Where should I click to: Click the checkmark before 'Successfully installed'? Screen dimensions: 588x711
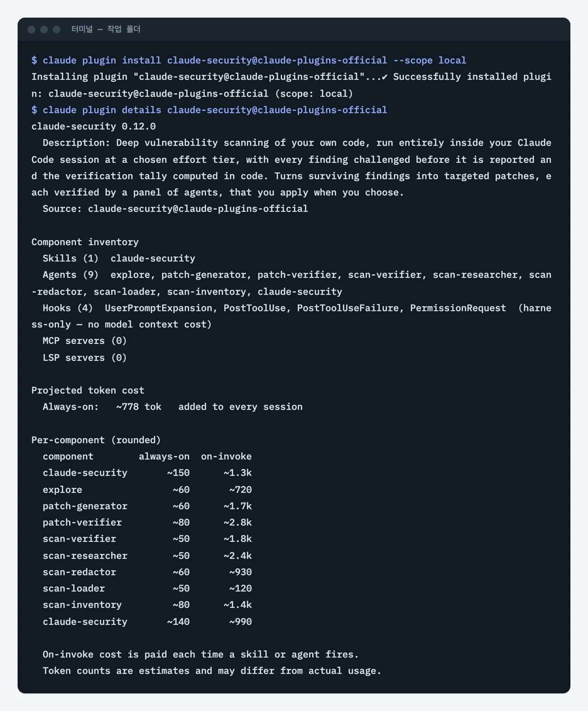pos(385,77)
